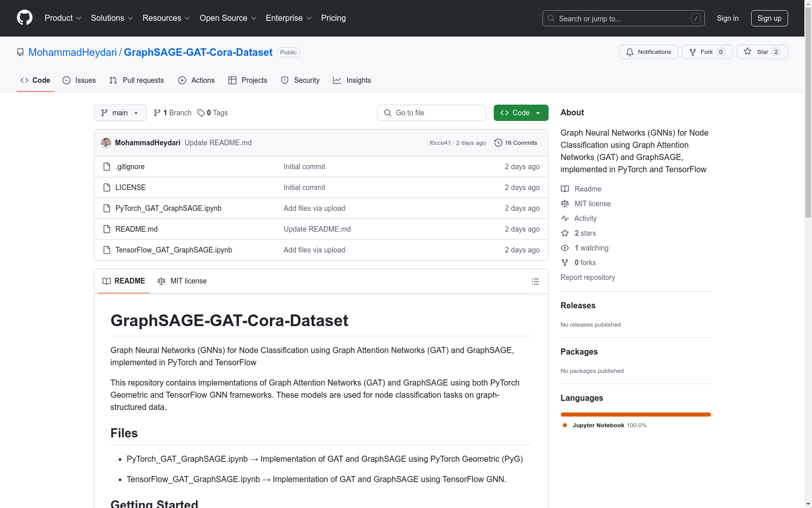812x508 pixels.
Task: Open the Insights tab
Action: [352, 80]
